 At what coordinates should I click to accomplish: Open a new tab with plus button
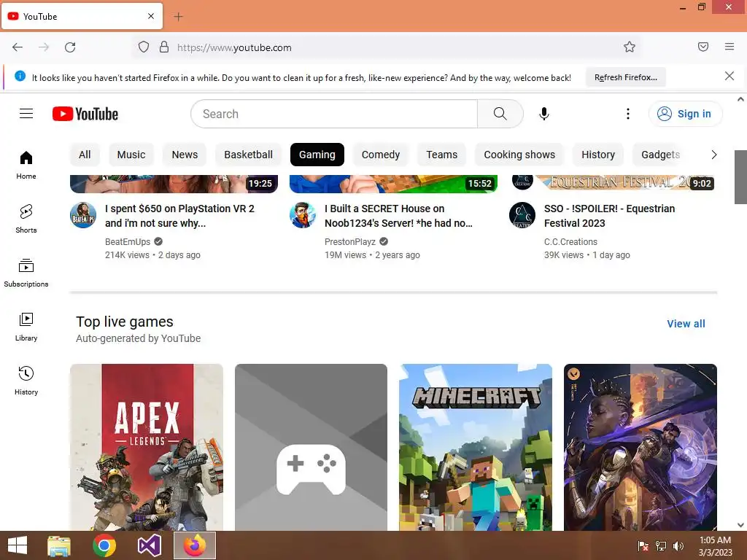pos(178,17)
